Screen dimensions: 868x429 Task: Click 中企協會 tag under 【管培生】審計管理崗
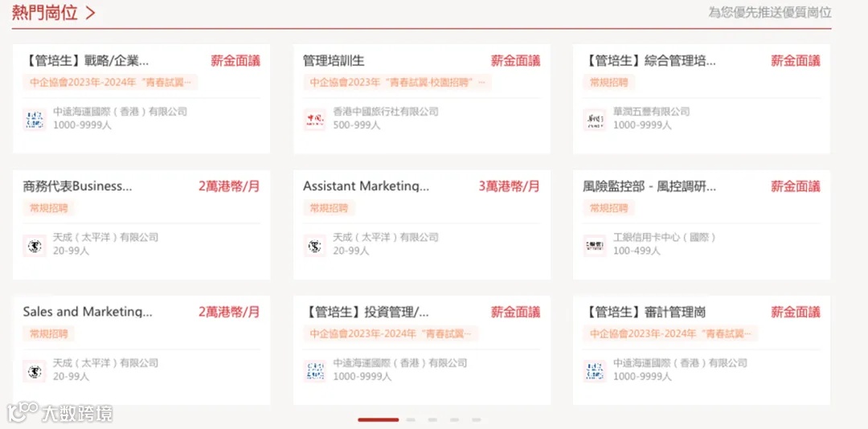(x=670, y=333)
